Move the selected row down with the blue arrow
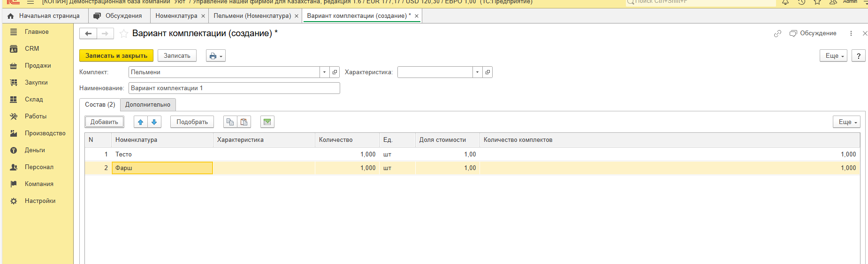Image resolution: width=868 pixels, height=264 pixels. tap(154, 122)
